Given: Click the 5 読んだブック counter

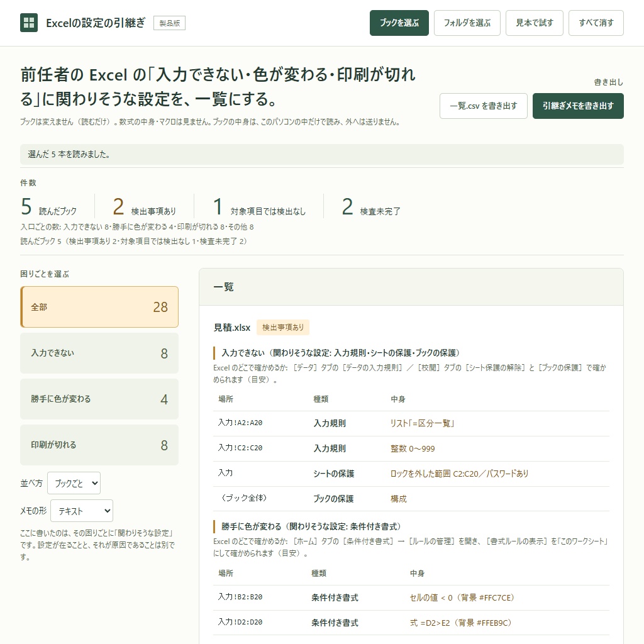Looking at the screenshot, I should point(48,206).
